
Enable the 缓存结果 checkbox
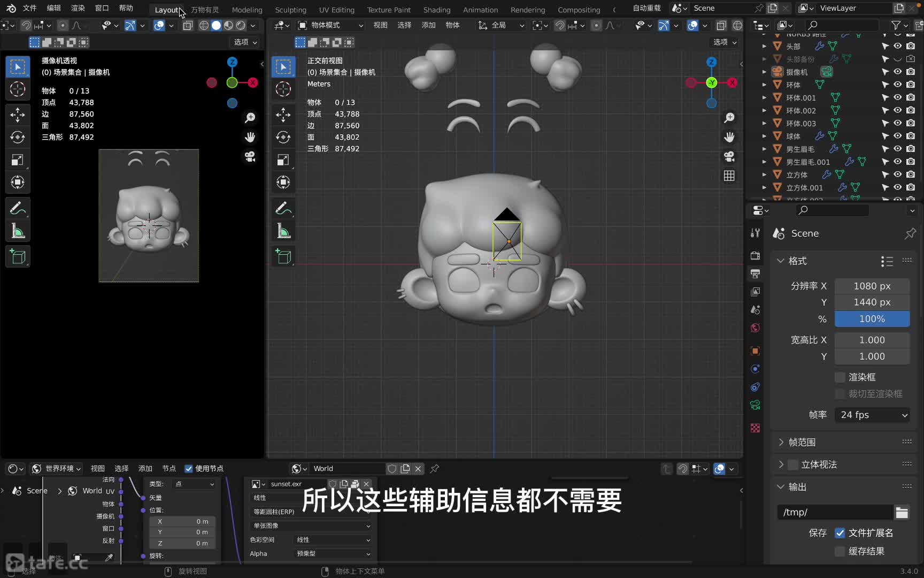pyautogui.click(x=840, y=551)
